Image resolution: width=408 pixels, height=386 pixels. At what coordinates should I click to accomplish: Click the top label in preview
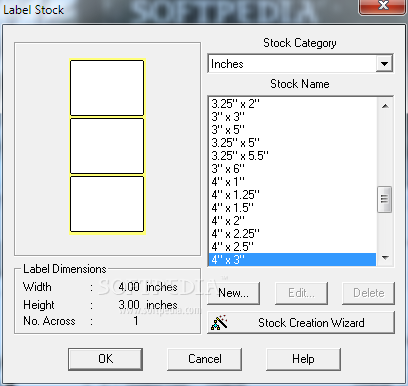pos(107,88)
